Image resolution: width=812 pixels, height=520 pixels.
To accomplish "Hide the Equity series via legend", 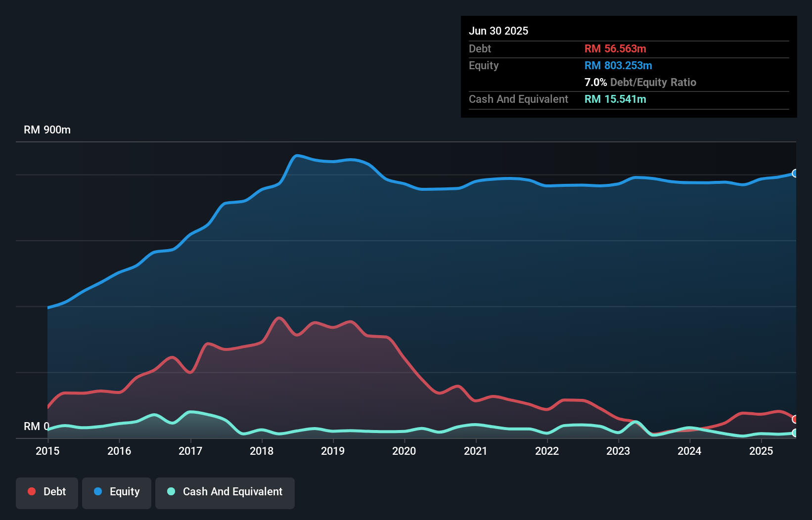I will point(117,492).
